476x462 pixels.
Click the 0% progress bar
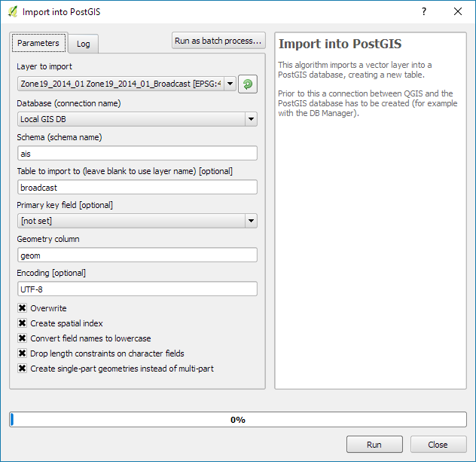tap(238, 420)
